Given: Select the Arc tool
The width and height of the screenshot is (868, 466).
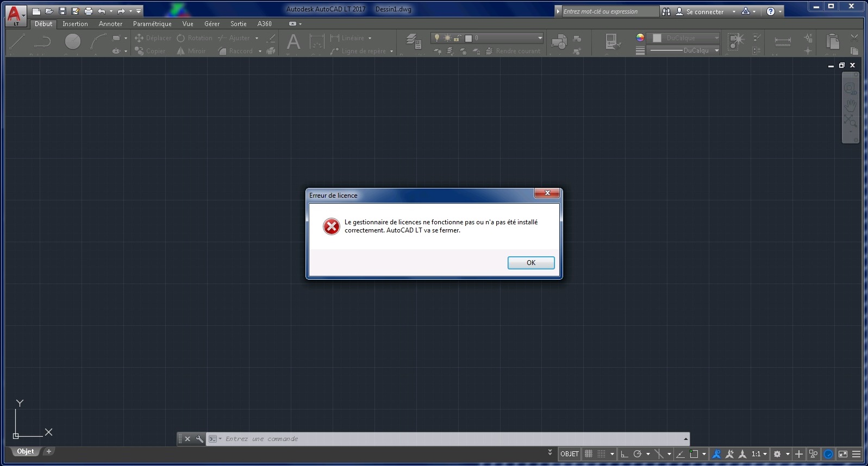Looking at the screenshot, I should pyautogui.click(x=98, y=41).
